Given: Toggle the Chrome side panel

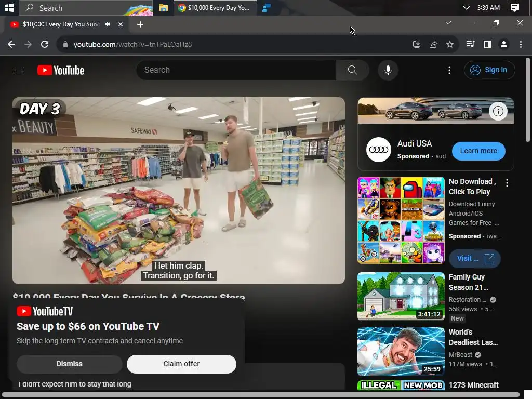Looking at the screenshot, I should (x=487, y=45).
